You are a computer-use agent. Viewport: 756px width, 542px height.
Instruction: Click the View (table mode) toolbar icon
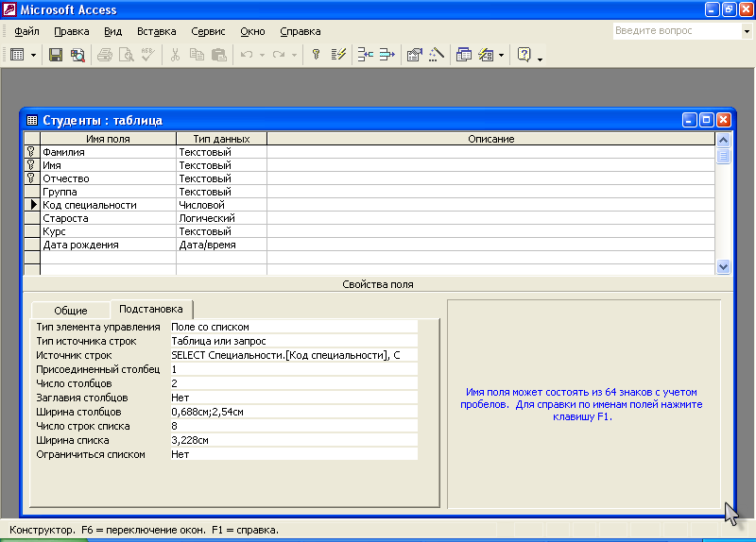click(x=17, y=55)
